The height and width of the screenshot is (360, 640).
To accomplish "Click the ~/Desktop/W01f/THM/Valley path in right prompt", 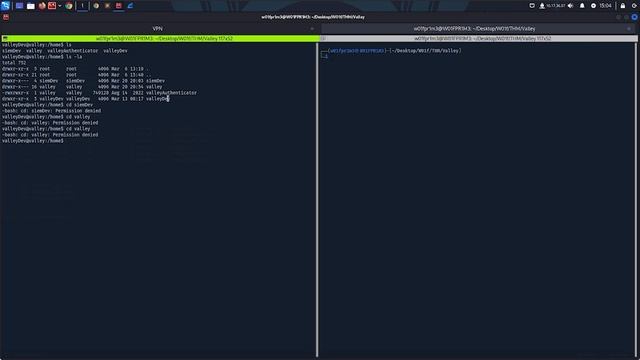I will tap(426, 51).
